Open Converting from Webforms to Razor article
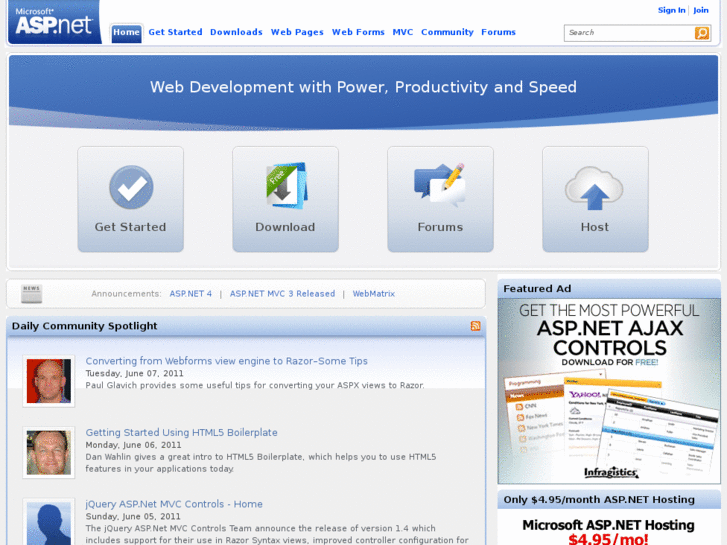Viewport: 727px width, 545px height. [x=226, y=361]
